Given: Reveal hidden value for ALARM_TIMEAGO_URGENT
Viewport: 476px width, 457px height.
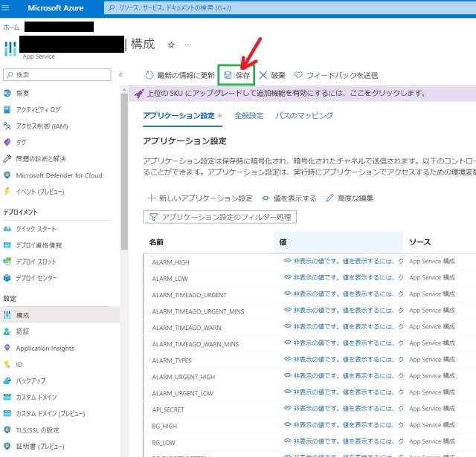Looking at the screenshot, I should point(344,294).
